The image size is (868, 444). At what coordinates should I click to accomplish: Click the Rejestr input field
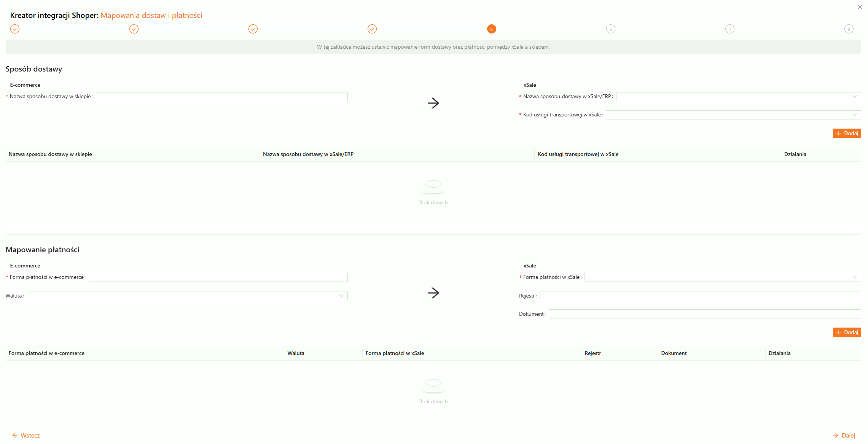click(700, 296)
